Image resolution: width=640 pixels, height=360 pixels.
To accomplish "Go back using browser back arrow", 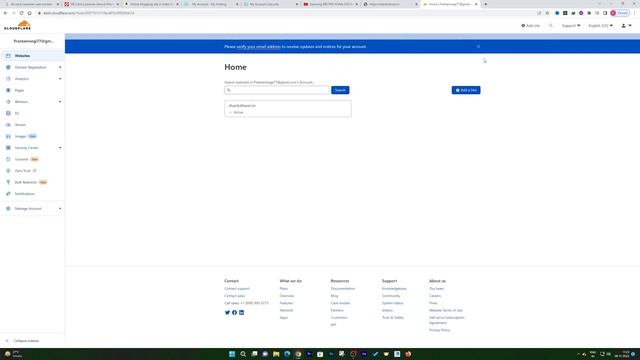I will pos(5,13).
